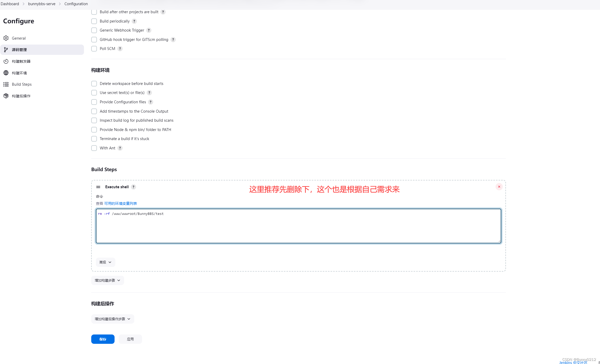Image resolution: width=600 pixels, height=364 pixels.
Task: Tick GitHub hook trigger for GITScm polling
Action: (94, 40)
